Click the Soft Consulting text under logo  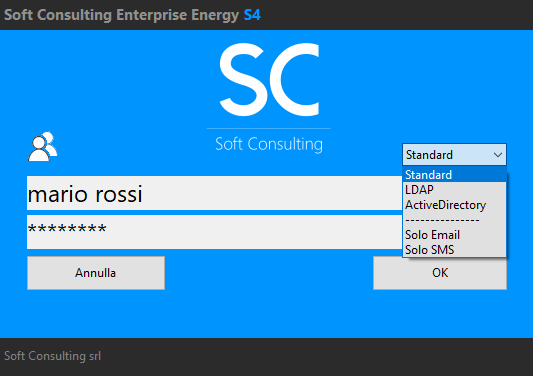tap(269, 144)
